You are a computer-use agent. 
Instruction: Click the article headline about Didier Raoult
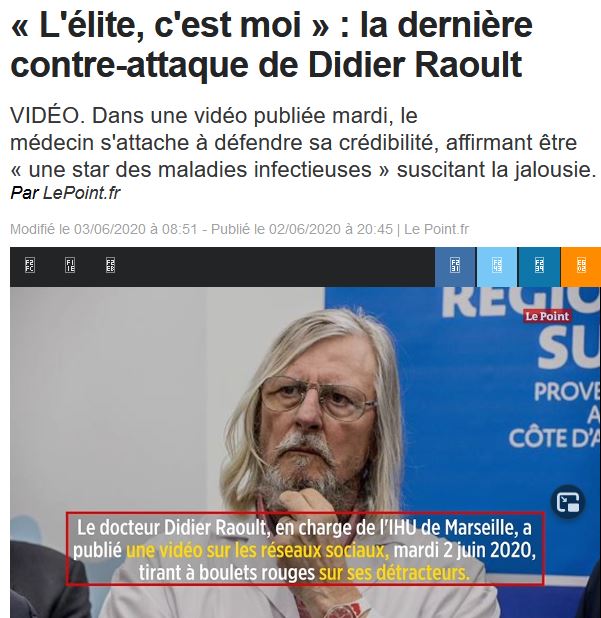(272, 43)
